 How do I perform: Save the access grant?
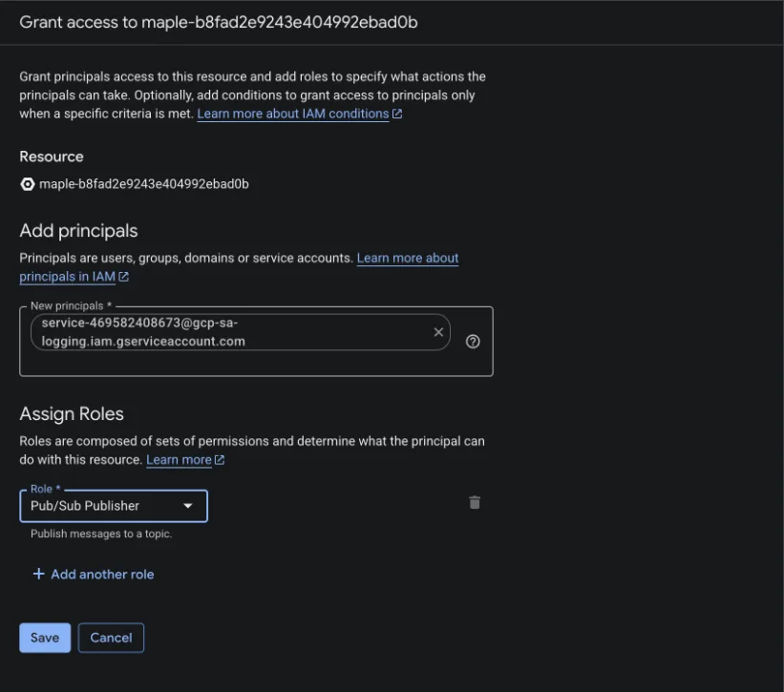click(x=45, y=638)
